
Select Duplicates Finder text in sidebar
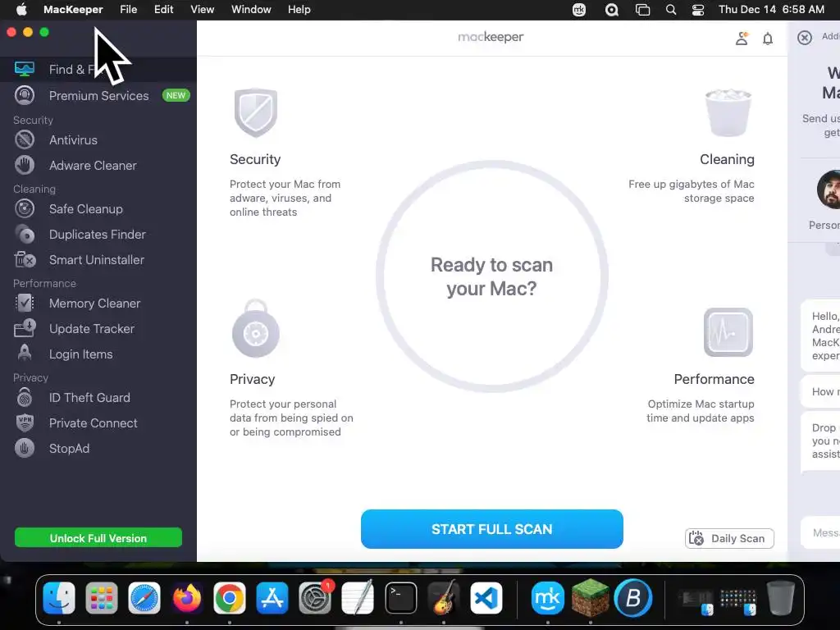coord(98,234)
